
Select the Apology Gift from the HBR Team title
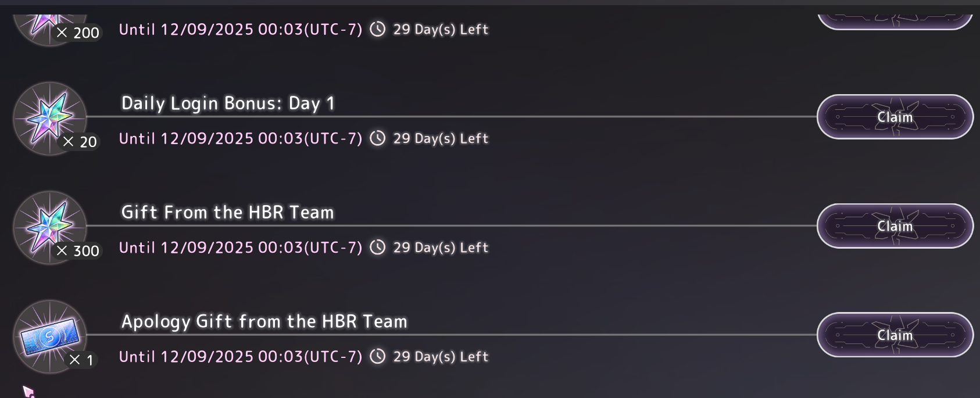pyautogui.click(x=264, y=321)
